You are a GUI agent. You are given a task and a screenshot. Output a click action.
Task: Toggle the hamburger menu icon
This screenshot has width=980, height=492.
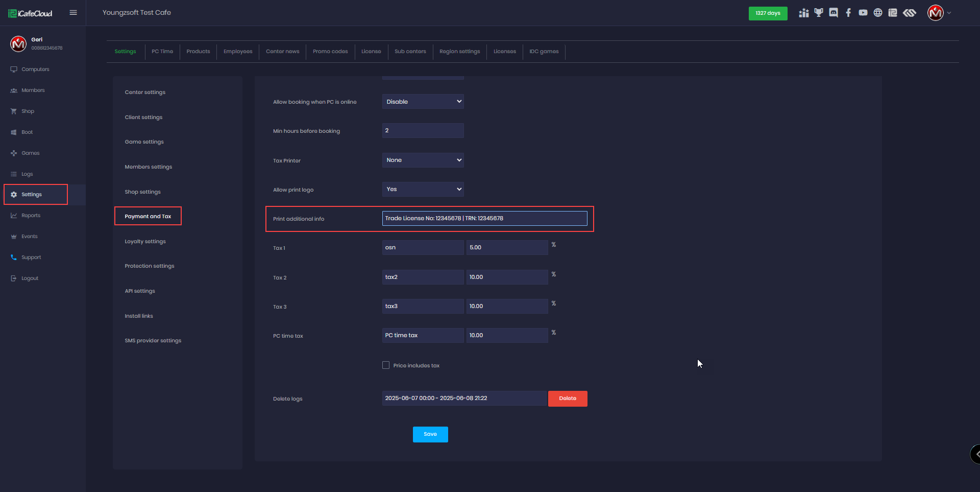pos(73,13)
